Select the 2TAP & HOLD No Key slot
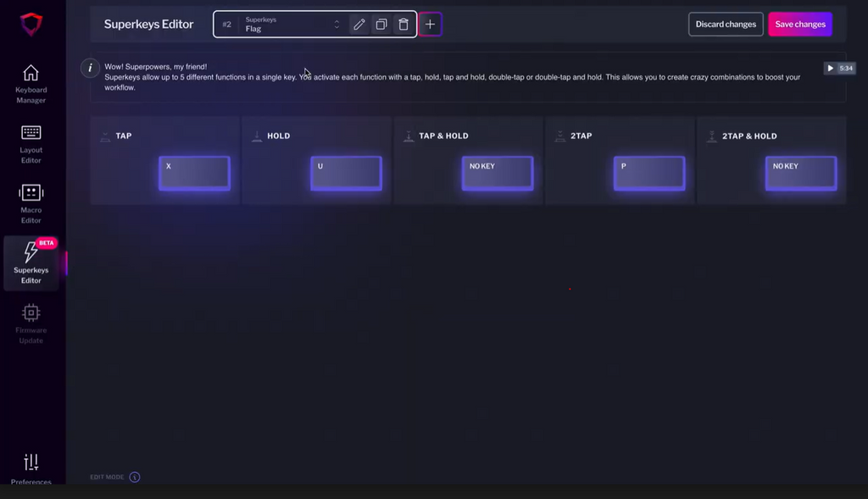Viewport: 868px width, 499px height. (800, 173)
